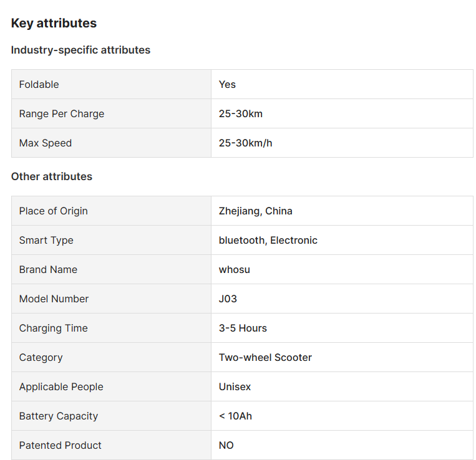Select the Applicable People label
Viewport: 476px width, 460px height.
coord(61,386)
